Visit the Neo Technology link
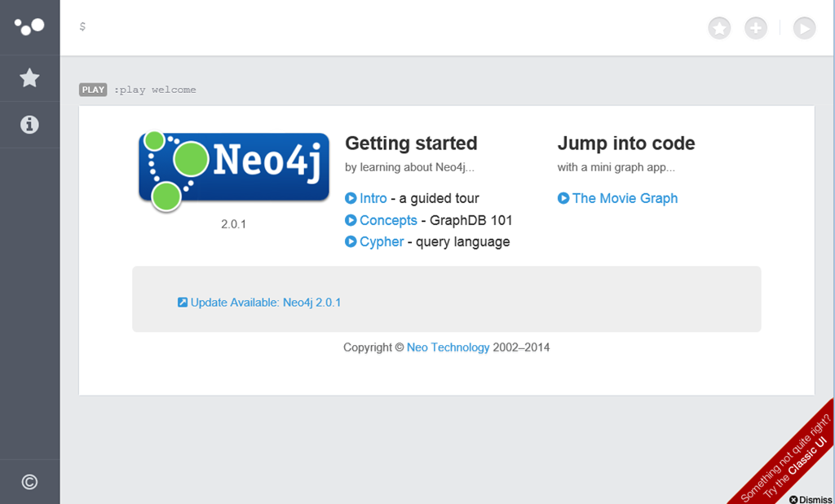Viewport: 835px width, 504px height. pyautogui.click(x=448, y=347)
